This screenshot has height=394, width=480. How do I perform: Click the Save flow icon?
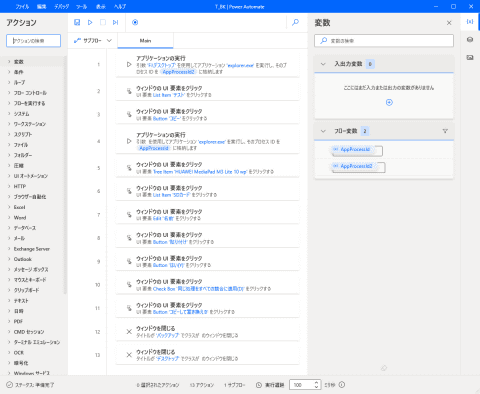coord(77,22)
